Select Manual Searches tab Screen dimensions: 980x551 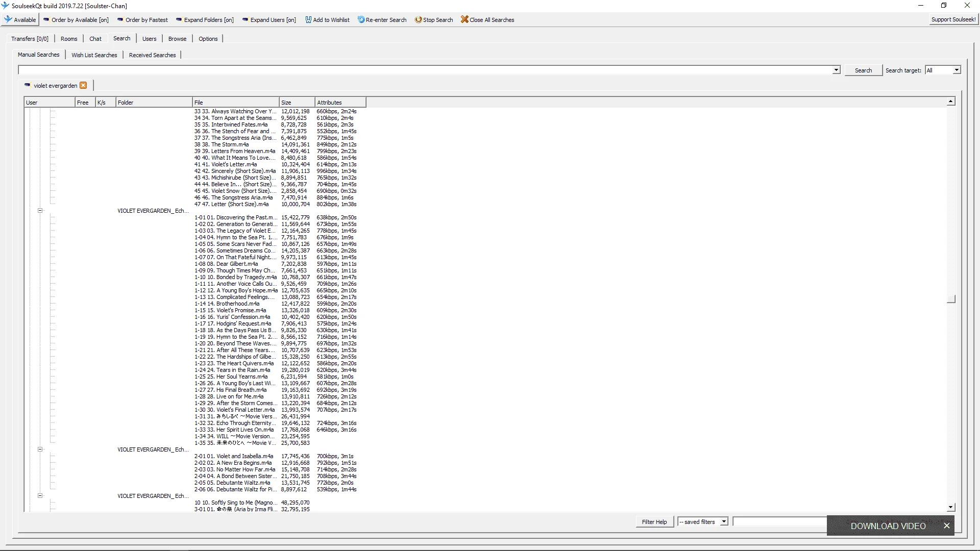[39, 55]
